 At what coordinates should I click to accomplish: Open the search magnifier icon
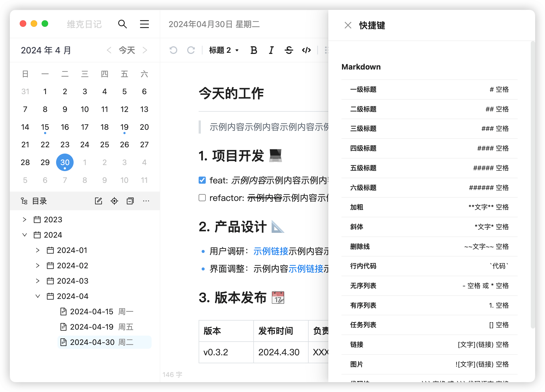point(122,24)
